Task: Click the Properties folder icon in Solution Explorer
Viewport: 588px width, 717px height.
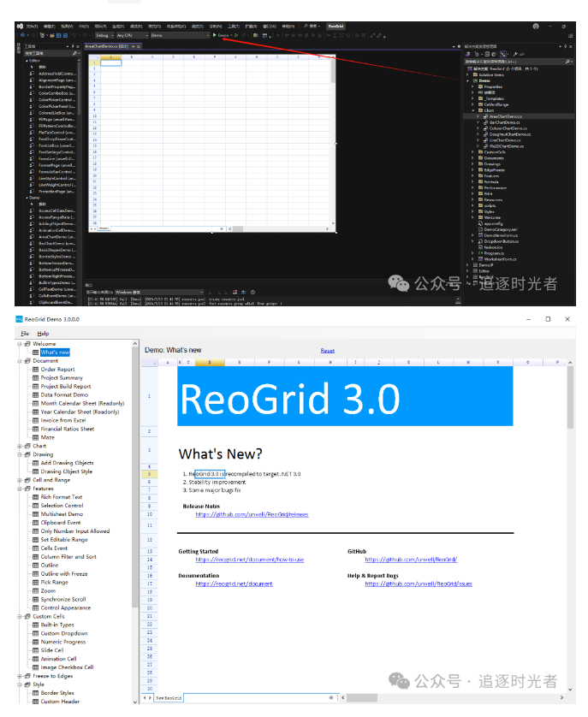Action: pyautogui.click(x=481, y=86)
